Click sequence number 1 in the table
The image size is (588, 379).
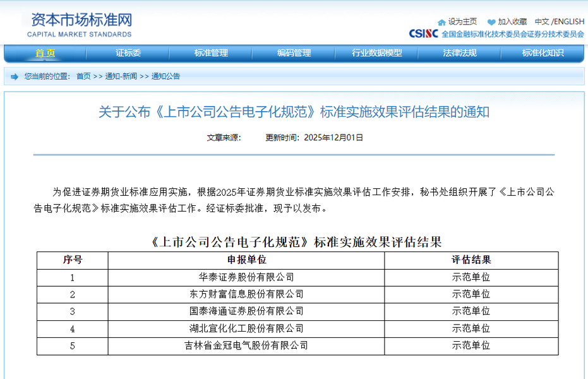click(73, 278)
